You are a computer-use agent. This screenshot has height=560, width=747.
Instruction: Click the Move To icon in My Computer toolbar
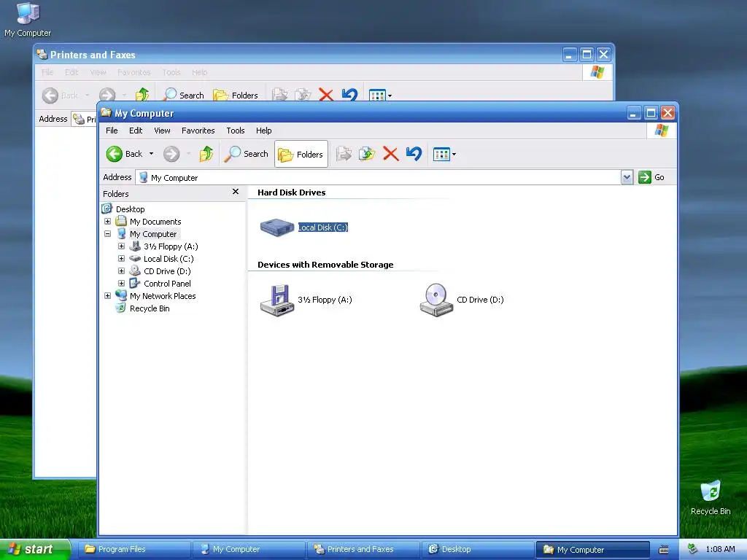[x=344, y=154]
